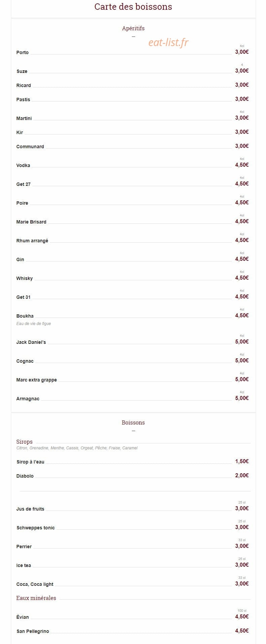
Task: Select the Get 27 drink
Action: coord(23,184)
